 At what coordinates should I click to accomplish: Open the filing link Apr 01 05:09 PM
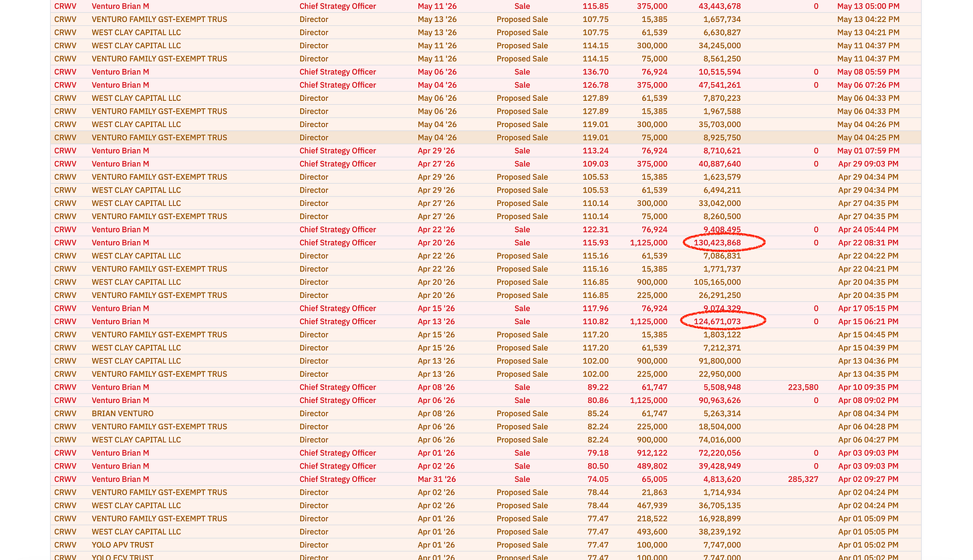point(868,519)
